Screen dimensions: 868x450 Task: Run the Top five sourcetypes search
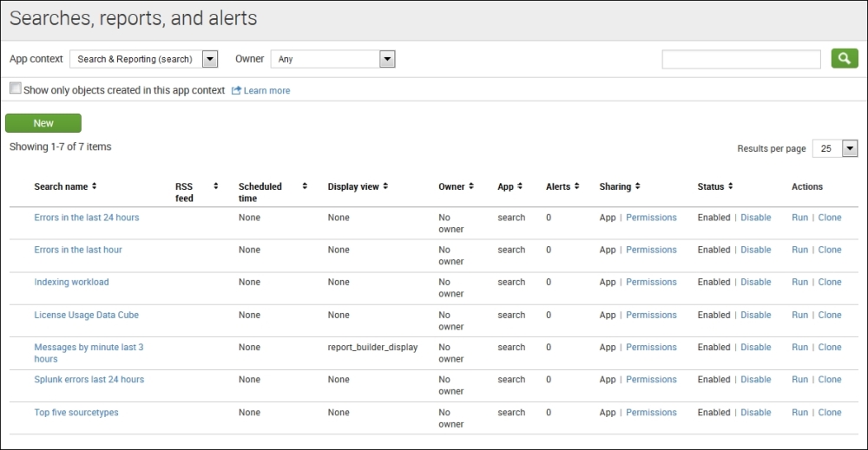[799, 413]
